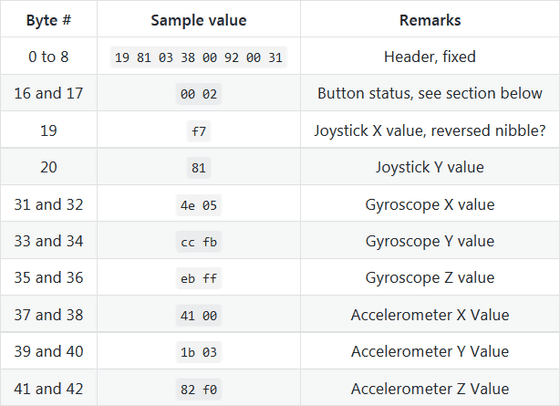This screenshot has width=560, height=406.
Task: Click the 41 00 accelerometer X code
Action: click(199, 315)
